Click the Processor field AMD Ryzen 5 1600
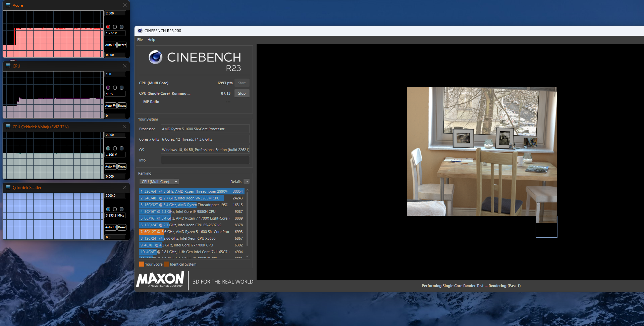644x326 pixels. [x=205, y=129]
